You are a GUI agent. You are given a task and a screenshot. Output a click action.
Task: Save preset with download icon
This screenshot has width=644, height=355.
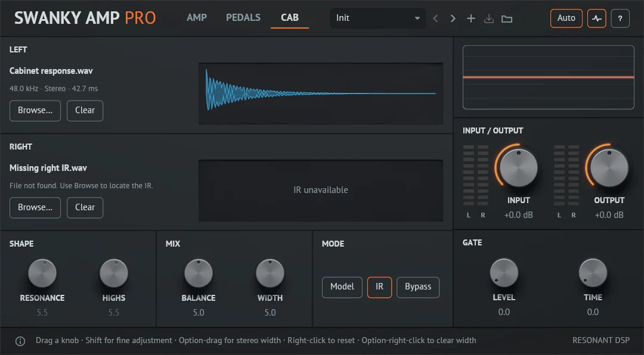coord(489,18)
